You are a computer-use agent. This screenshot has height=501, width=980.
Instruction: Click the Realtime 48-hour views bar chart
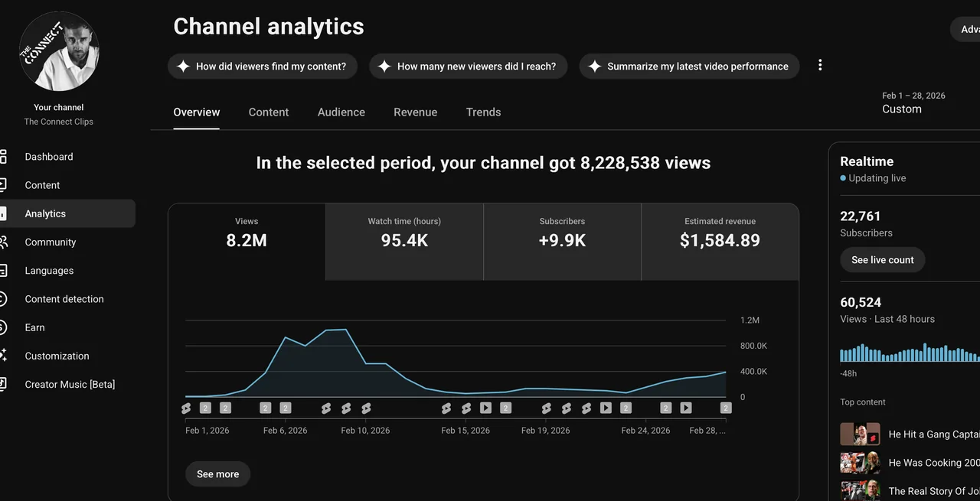(910, 353)
